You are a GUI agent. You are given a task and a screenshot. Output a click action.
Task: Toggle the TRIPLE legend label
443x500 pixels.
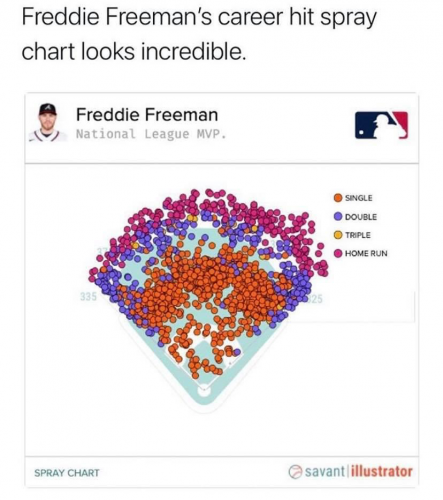358,235
